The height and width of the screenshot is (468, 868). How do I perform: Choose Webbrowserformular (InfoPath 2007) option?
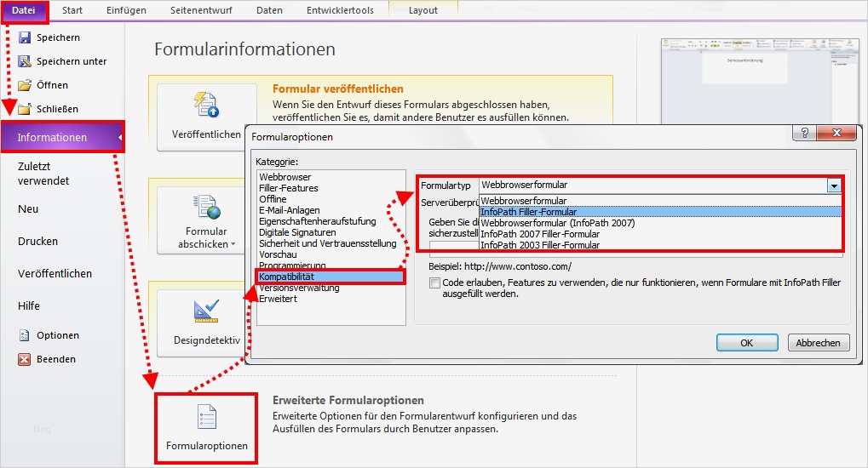(x=660, y=223)
